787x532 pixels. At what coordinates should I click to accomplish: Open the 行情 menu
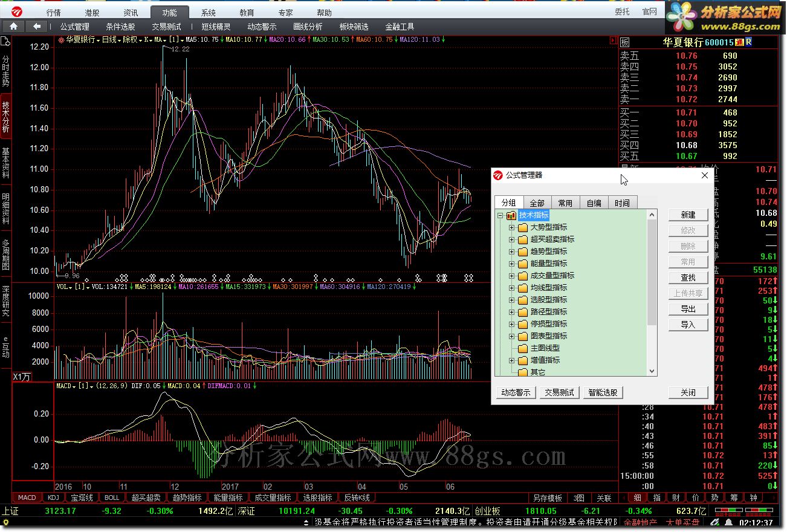53,12
